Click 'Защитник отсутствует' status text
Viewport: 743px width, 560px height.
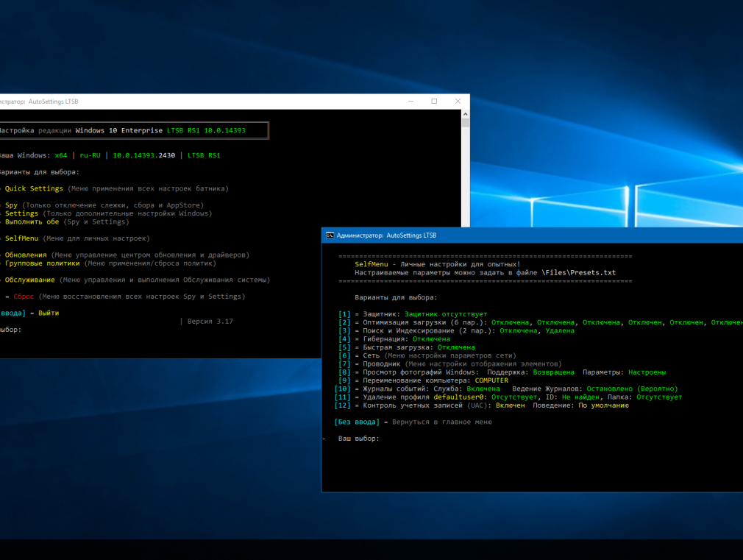(x=446, y=314)
